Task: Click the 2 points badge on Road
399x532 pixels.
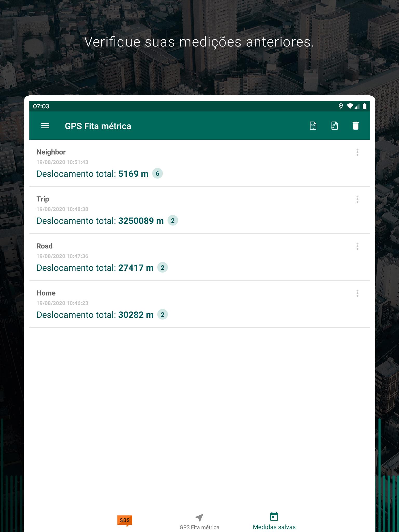Action: [x=163, y=268]
